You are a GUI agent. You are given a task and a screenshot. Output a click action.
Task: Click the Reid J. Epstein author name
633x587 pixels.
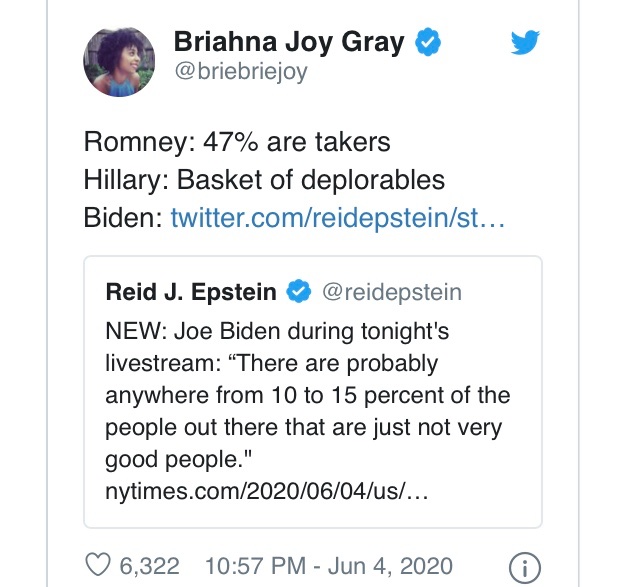(x=192, y=292)
